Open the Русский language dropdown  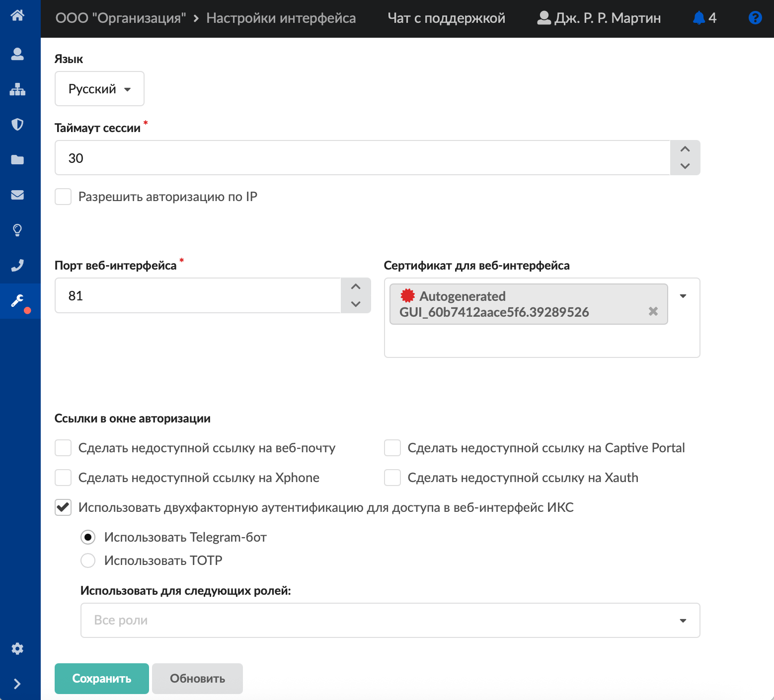pyautogui.click(x=99, y=89)
